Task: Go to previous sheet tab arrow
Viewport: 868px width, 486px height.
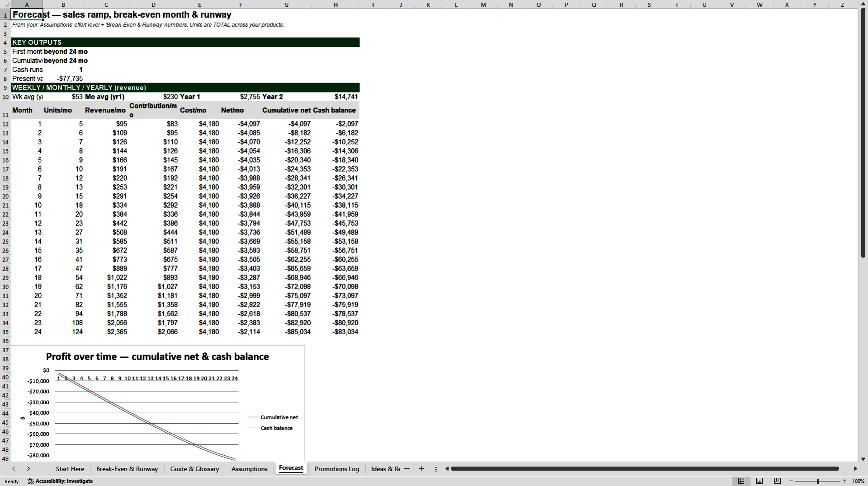Action: tap(14, 469)
